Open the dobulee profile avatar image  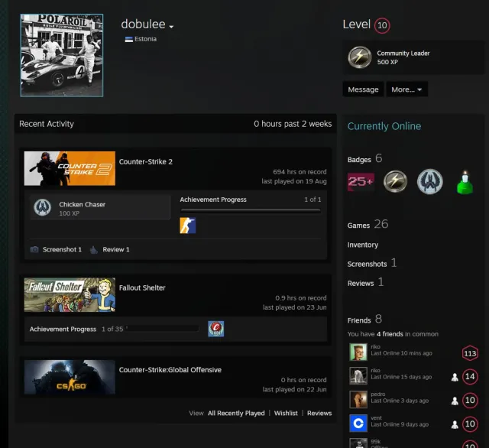pyautogui.click(x=62, y=55)
